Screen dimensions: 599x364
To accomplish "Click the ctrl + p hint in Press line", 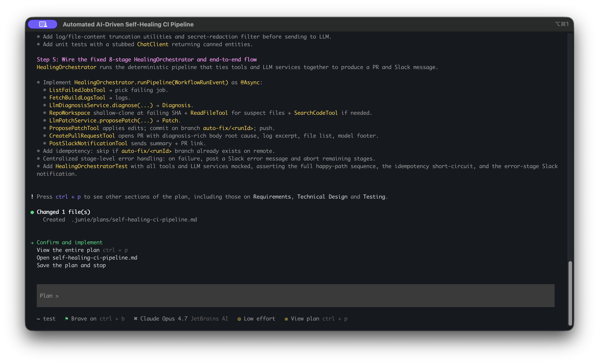I will pos(68,197).
